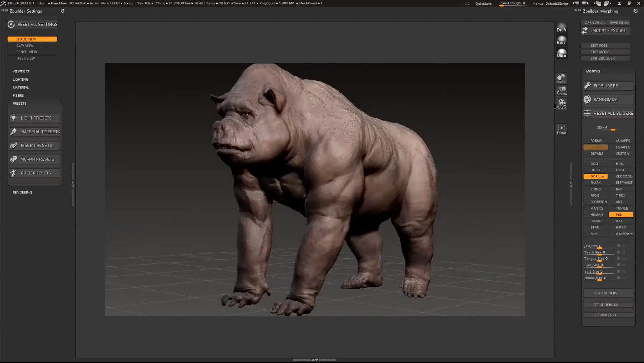Select the Move viewport tool icon
The image size is (644, 363).
click(561, 78)
